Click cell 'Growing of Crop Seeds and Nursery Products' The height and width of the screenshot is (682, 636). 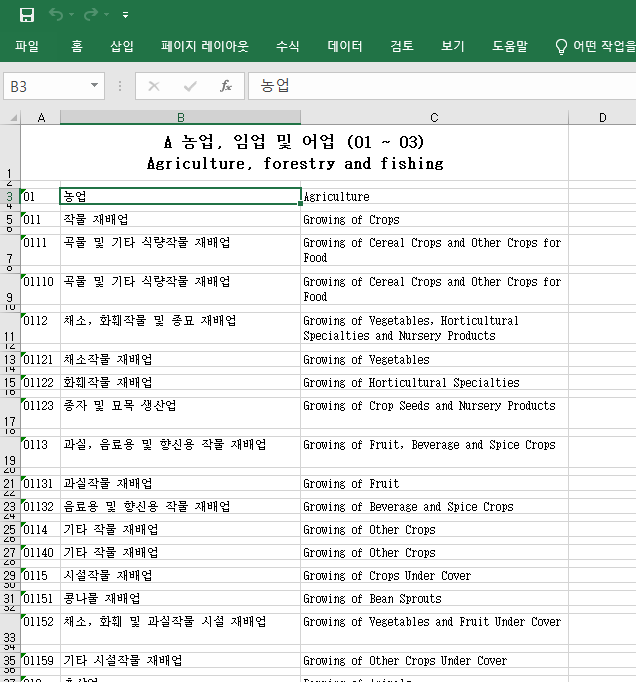[x=434, y=413]
